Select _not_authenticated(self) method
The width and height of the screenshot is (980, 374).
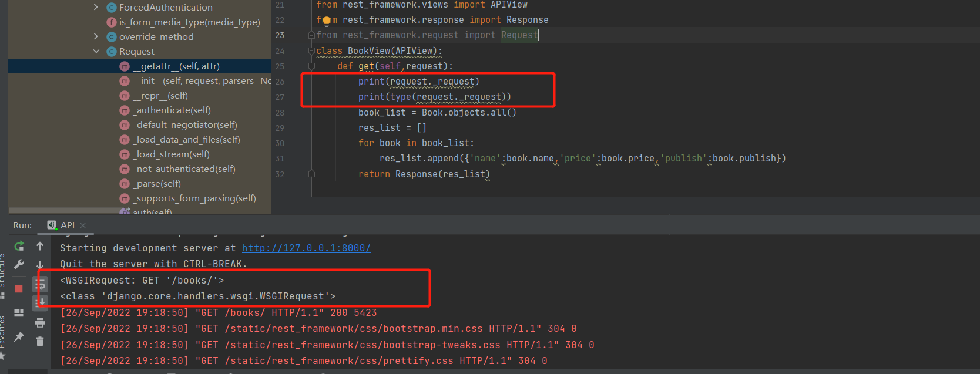[184, 169]
